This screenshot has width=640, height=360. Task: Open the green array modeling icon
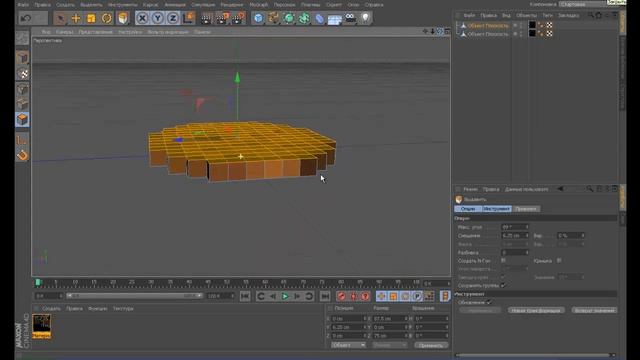pos(304,18)
